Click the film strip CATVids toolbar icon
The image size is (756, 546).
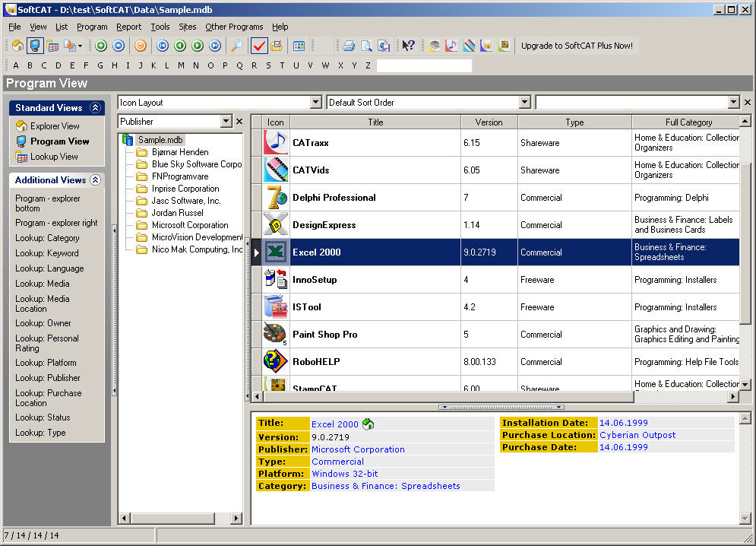[469, 46]
